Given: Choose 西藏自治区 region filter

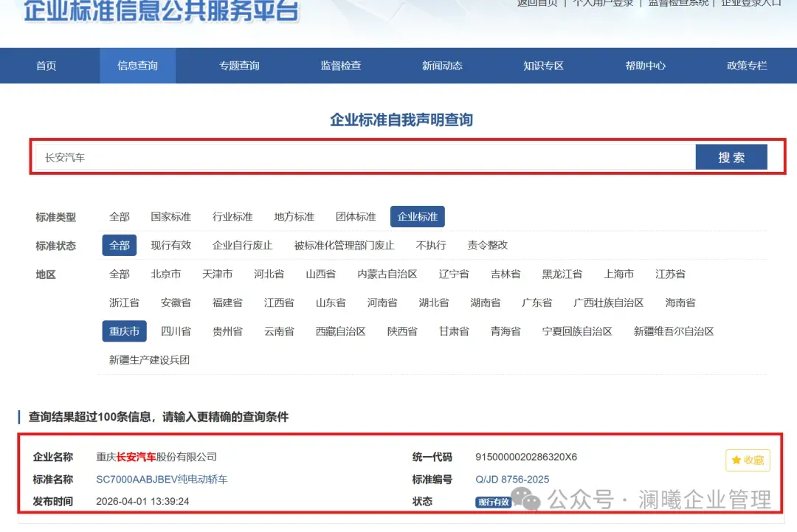Looking at the screenshot, I should pyautogui.click(x=340, y=331).
